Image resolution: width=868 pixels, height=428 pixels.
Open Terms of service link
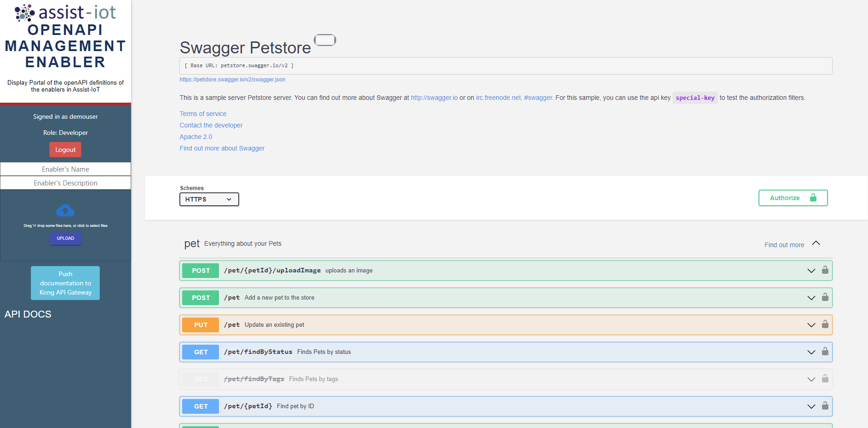203,114
